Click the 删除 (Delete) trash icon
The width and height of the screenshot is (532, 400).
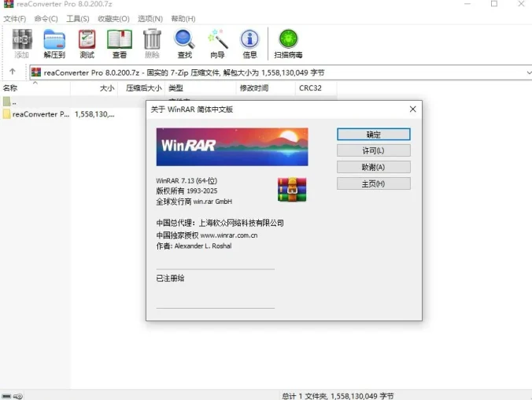[152, 43]
